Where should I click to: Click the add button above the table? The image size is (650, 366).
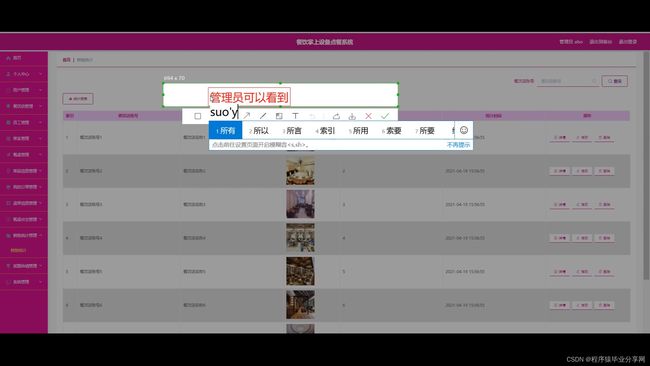(78, 99)
